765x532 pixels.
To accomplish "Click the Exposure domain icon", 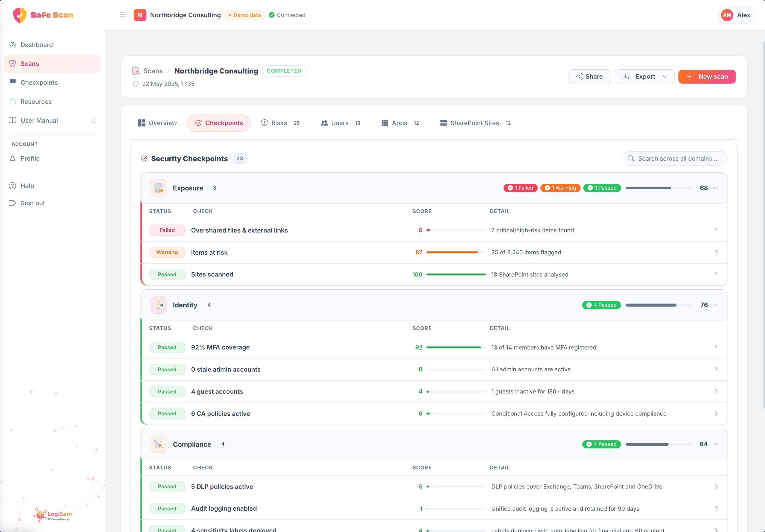I will pyautogui.click(x=158, y=188).
